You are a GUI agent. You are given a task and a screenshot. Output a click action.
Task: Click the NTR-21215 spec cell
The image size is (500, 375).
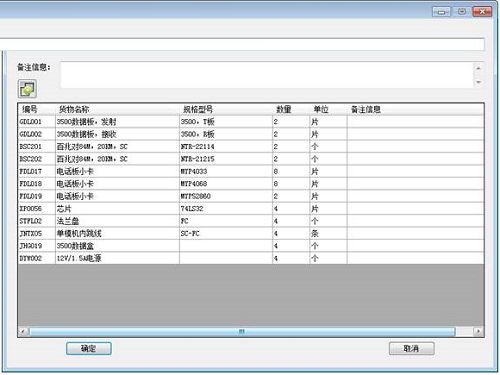226,159
